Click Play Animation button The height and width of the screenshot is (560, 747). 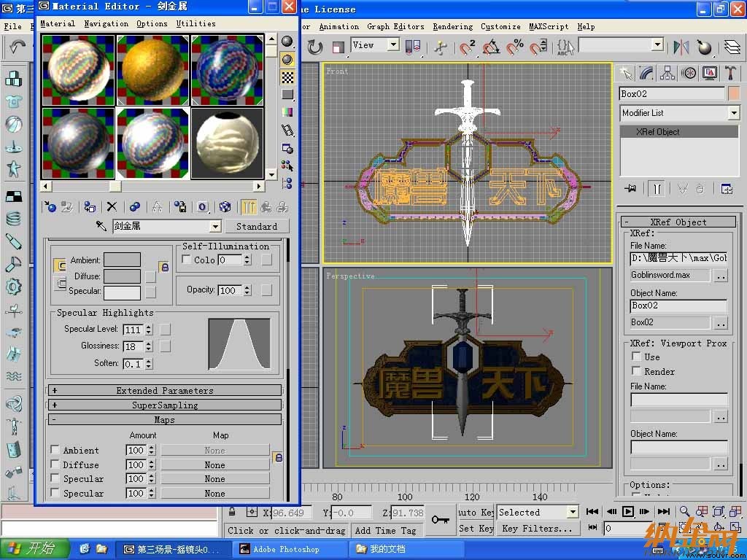(628, 511)
